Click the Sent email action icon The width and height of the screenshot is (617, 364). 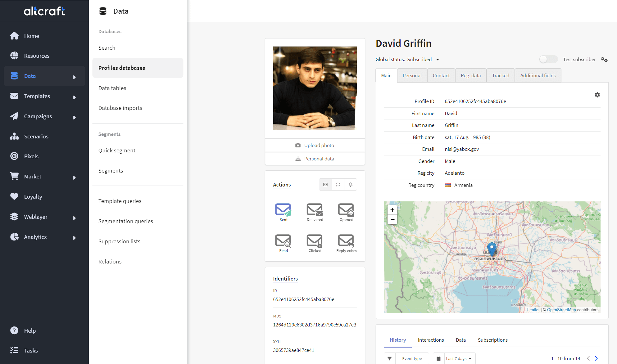284,210
